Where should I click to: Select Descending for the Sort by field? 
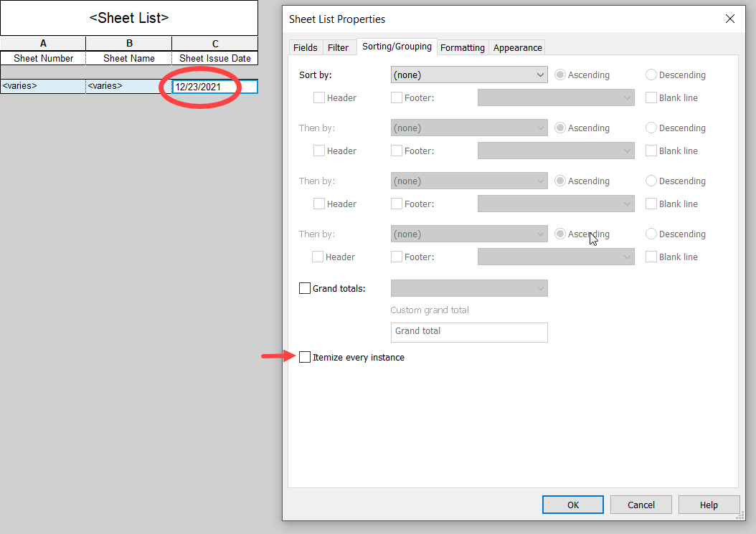pos(651,75)
